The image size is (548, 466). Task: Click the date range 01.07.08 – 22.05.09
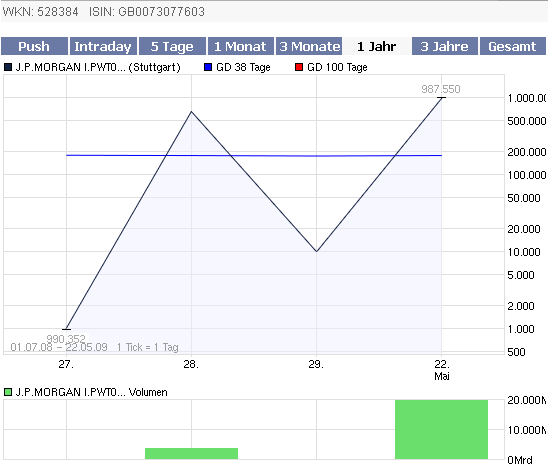(x=59, y=347)
